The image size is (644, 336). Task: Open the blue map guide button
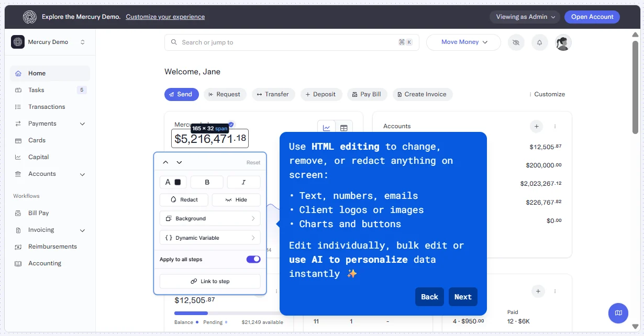618,313
